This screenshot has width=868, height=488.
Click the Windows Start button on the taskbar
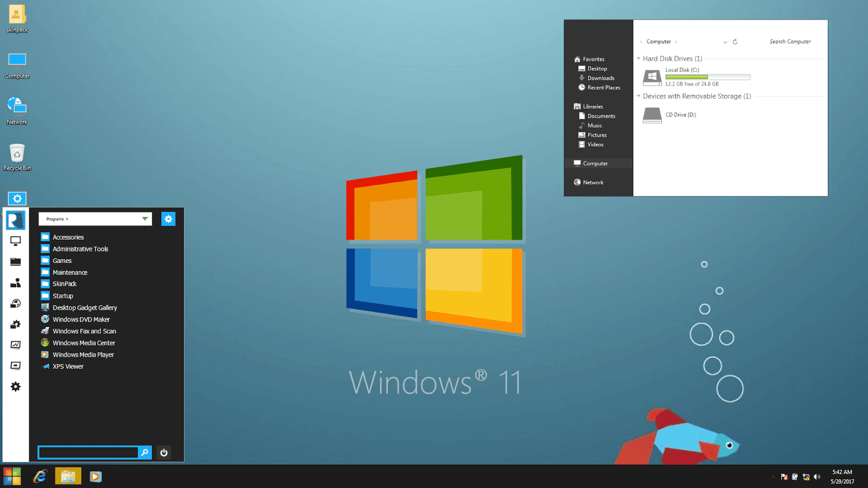click(12, 477)
